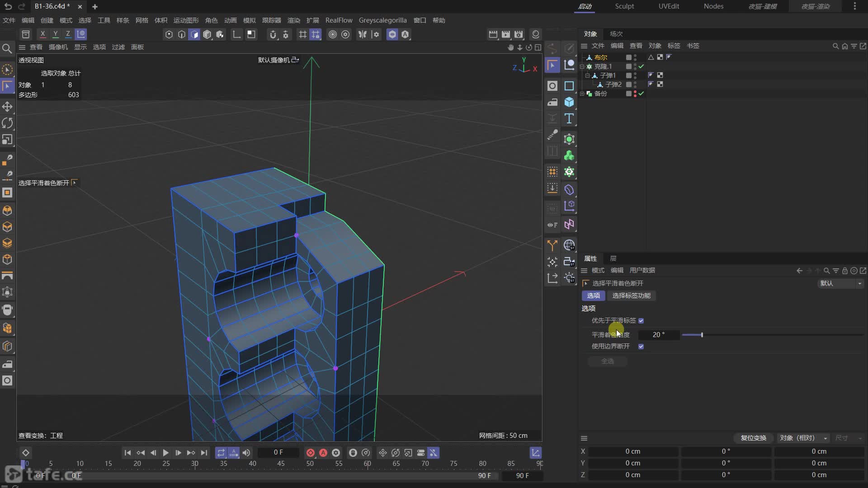
Task: Select the Scale tool in left toolbar
Action: (x=7, y=140)
